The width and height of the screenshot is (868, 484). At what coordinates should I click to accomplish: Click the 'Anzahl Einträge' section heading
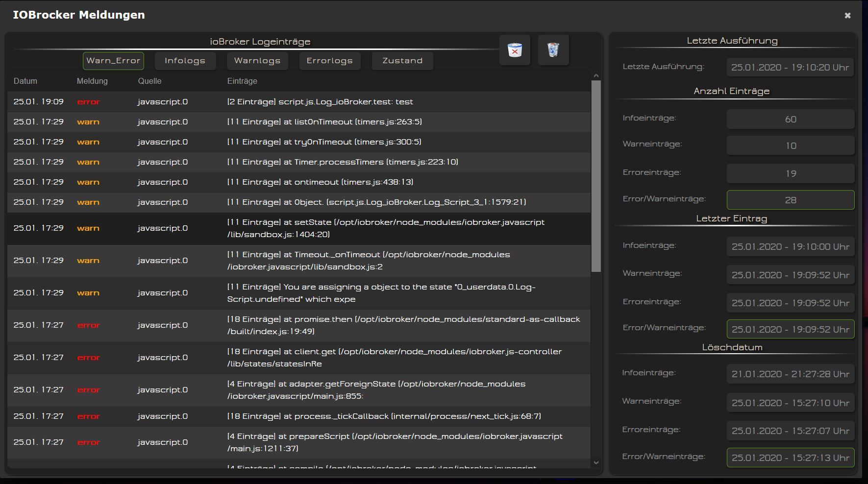tap(732, 91)
